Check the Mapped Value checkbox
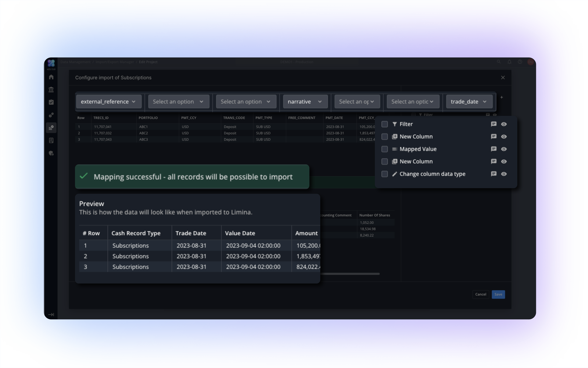 tap(385, 149)
